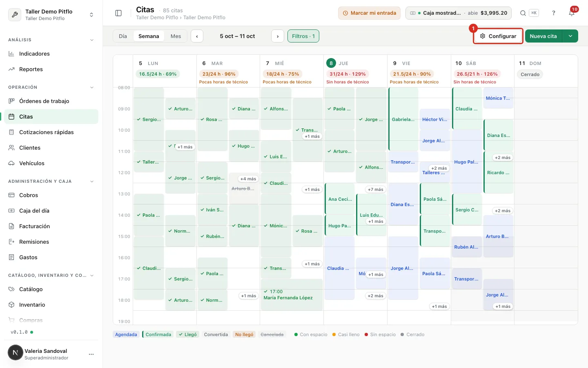
Task: Click Marcar mi entrada button
Action: [x=369, y=13]
